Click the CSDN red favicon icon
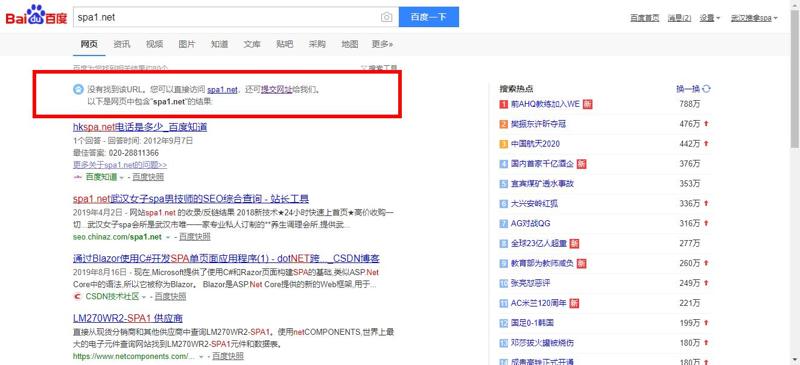 78,297
